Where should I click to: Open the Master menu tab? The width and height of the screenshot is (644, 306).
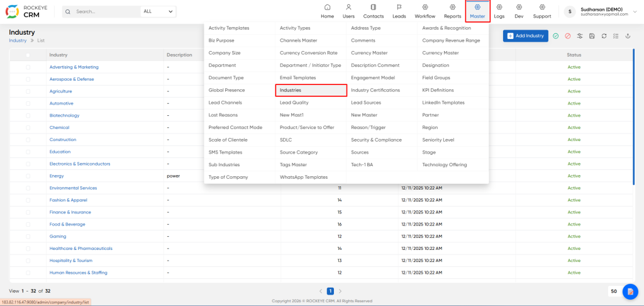[478, 11]
